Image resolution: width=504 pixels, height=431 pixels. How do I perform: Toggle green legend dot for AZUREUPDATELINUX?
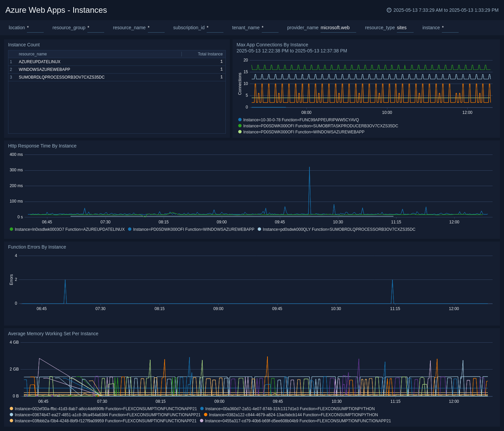point(11,229)
